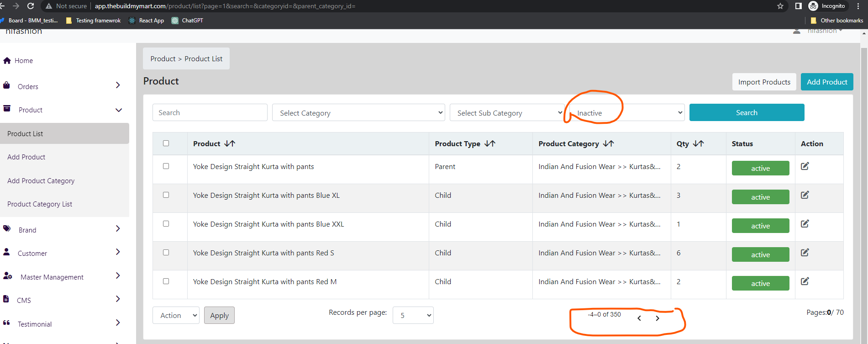
Task: Check the Kurta Blue XL row checkbox
Action: 166,195
